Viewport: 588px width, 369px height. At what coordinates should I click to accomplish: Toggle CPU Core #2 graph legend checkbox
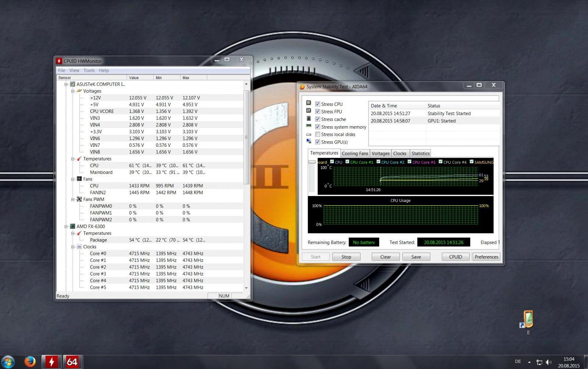[x=378, y=162]
